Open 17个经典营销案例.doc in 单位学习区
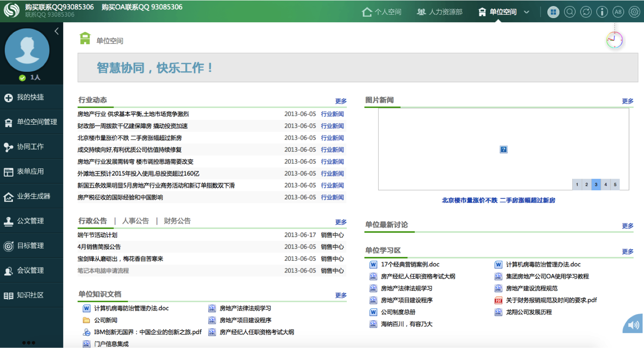This screenshot has width=644, height=348. coord(410,265)
